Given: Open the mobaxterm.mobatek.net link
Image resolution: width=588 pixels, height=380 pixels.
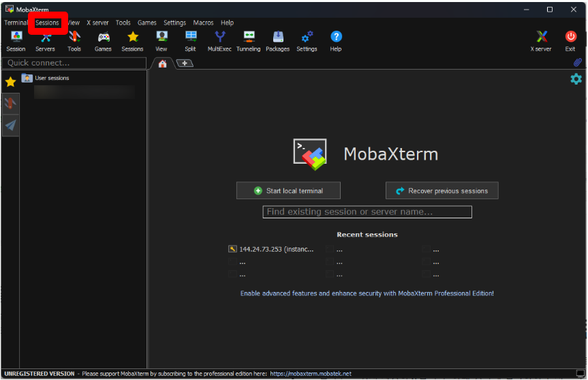Looking at the screenshot, I should click(x=311, y=374).
